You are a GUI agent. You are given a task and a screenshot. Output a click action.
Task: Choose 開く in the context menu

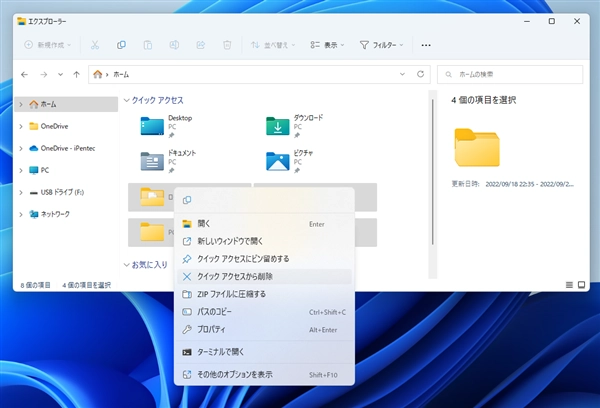(x=264, y=224)
